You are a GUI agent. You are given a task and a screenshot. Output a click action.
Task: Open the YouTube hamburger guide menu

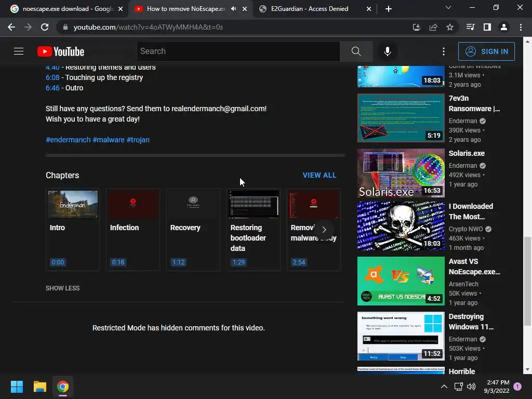tap(19, 51)
